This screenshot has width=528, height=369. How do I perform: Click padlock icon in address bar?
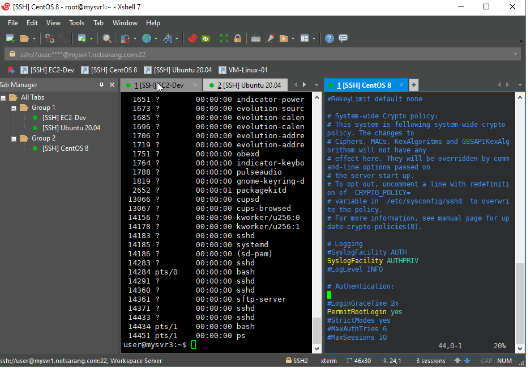tap(12, 54)
